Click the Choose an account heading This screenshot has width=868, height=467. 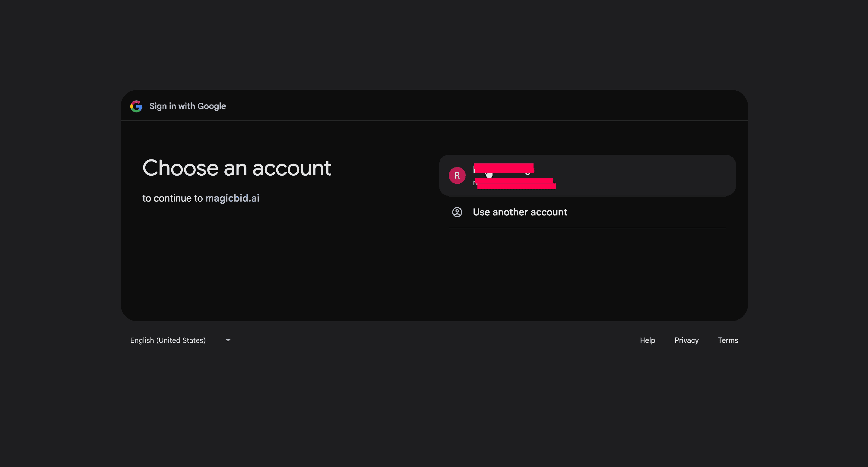coord(237,168)
